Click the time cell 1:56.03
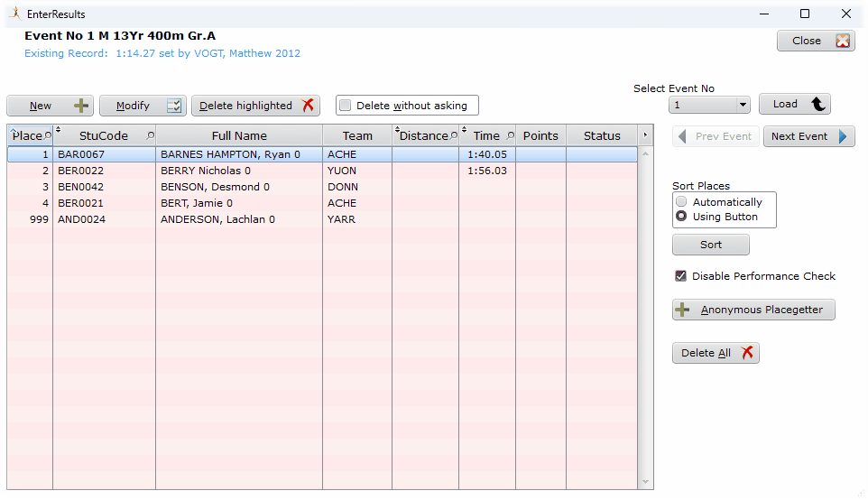 click(487, 171)
